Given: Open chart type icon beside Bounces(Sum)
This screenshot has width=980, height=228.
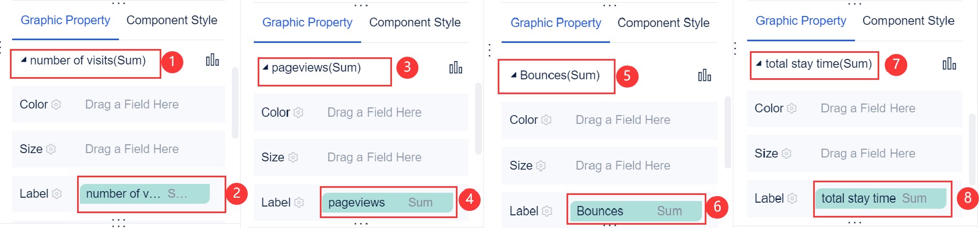Looking at the screenshot, I should point(704,75).
